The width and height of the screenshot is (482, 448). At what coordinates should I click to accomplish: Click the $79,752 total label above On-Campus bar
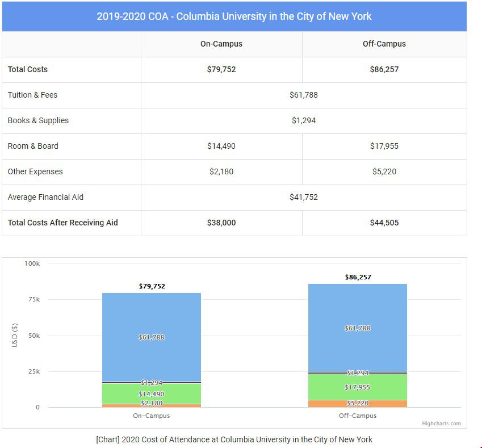[152, 286]
